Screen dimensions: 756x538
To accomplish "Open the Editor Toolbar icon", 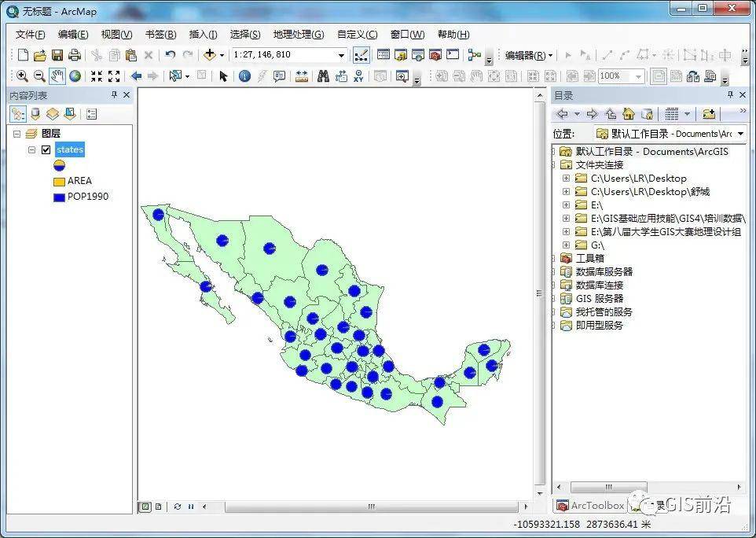I will (x=361, y=55).
